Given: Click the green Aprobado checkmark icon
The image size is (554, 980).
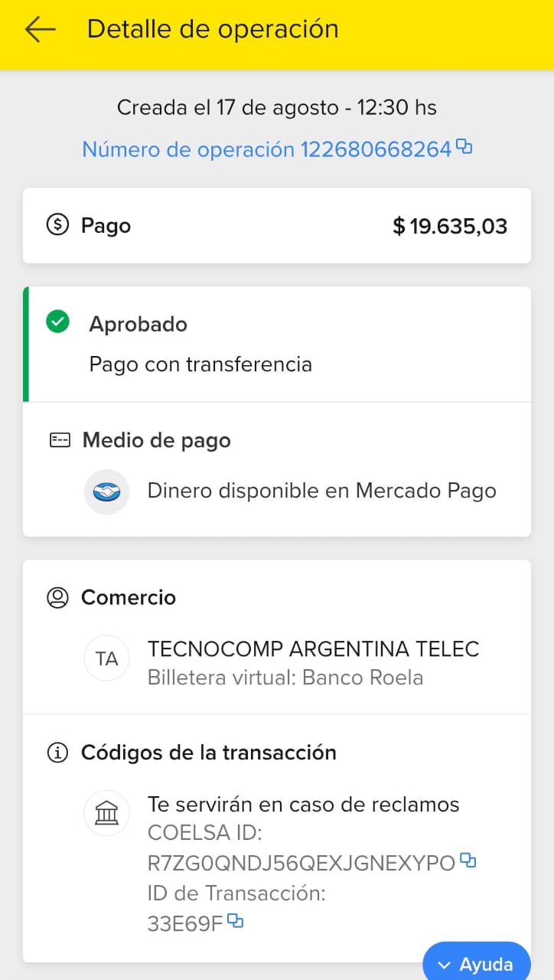Looking at the screenshot, I should tap(57, 323).
